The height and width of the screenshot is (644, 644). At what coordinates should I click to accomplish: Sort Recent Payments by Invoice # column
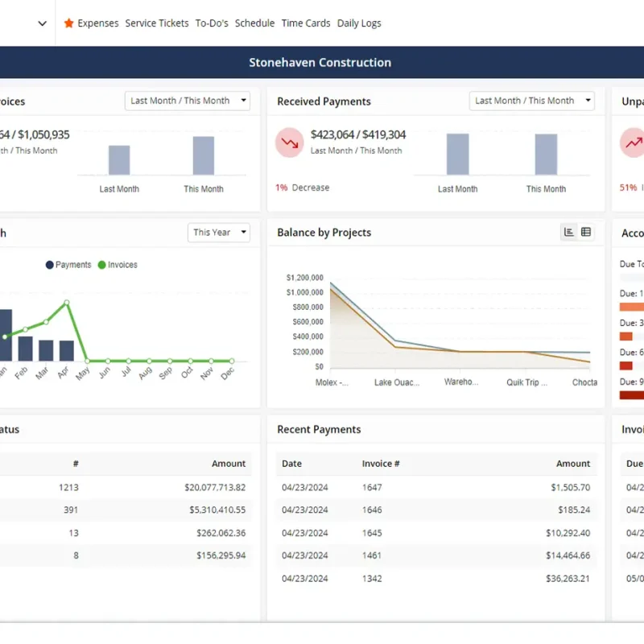coord(381,464)
